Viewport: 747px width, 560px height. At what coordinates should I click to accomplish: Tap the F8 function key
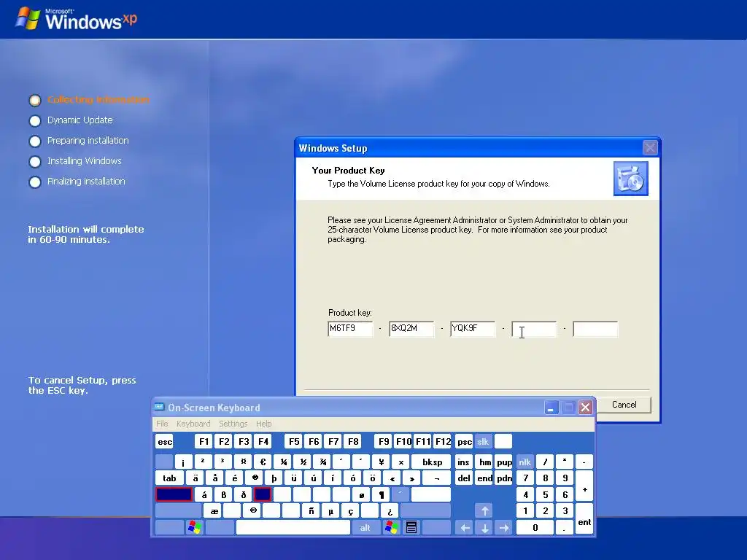[x=353, y=441]
